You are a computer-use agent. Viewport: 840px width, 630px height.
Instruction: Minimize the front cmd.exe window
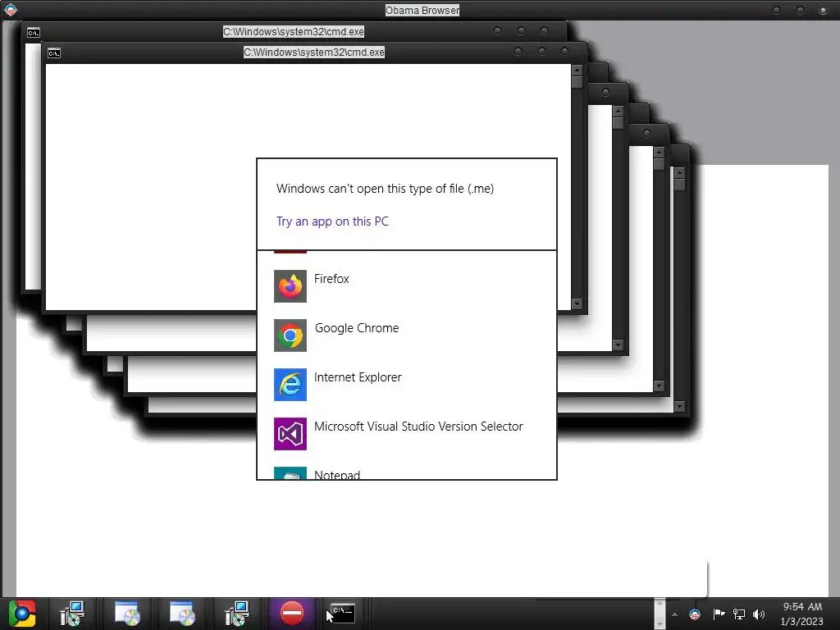click(518, 52)
